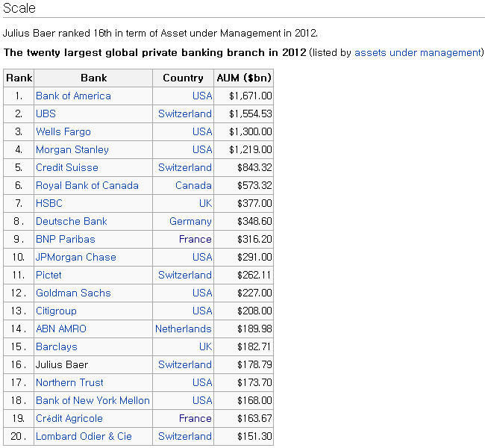Select the $573.32 AUM value

[254, 185]
